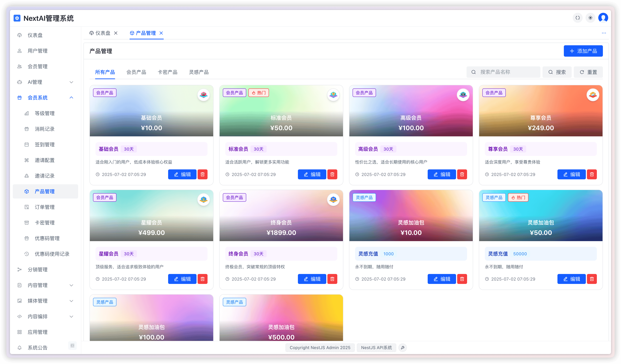
Task: Close the 仪表盘 tab
Action: [116, 33]
